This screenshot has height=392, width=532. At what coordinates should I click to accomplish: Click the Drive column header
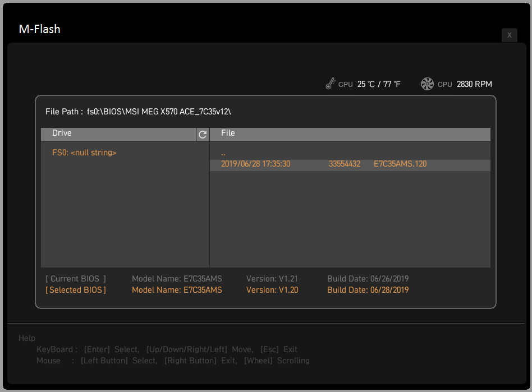[118, 135]
